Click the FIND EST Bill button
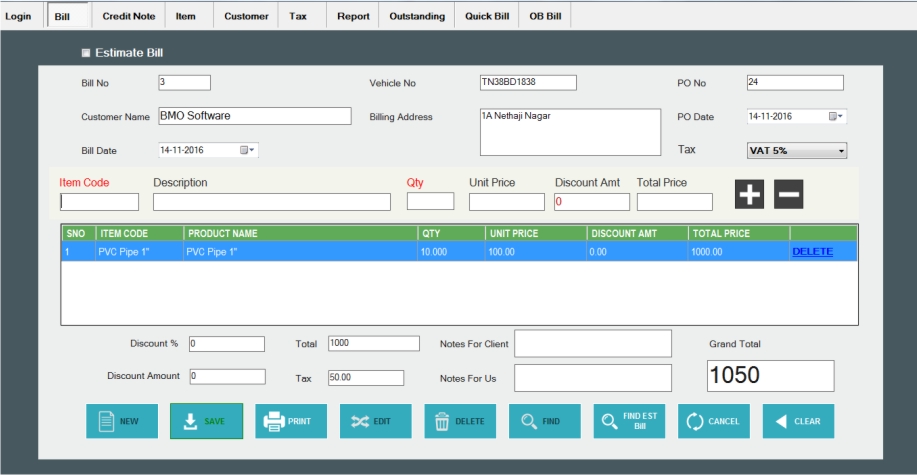This screenshot has width=917, height=475. [x=629, y=421]
